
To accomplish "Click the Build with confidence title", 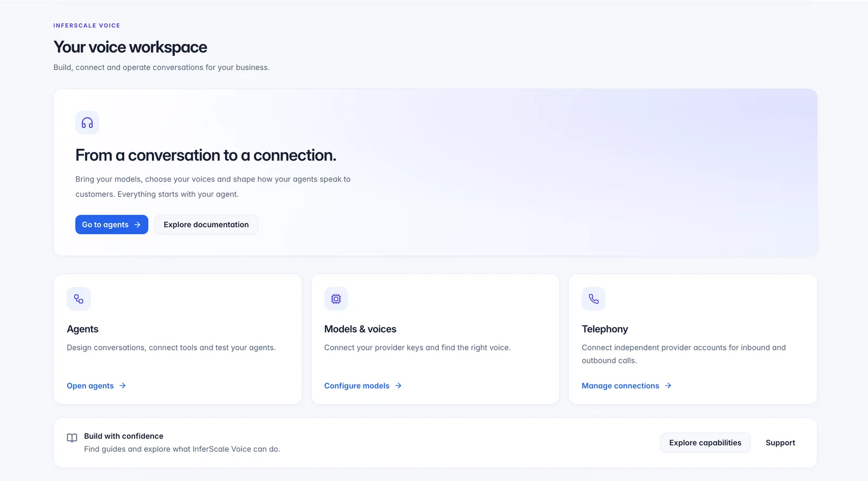I will pyautogui.click(x=124, y=436).
